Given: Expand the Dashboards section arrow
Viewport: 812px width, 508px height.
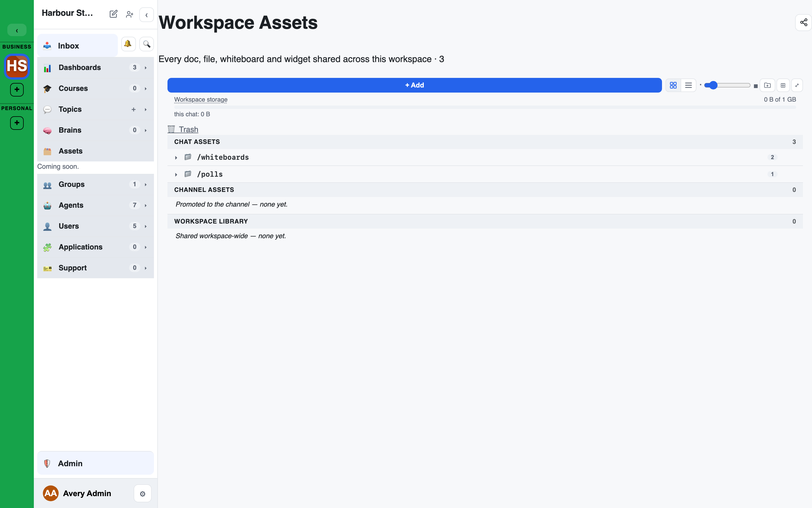Looking at the screenshot, I should pyautogui.click(x=145, y=68).
